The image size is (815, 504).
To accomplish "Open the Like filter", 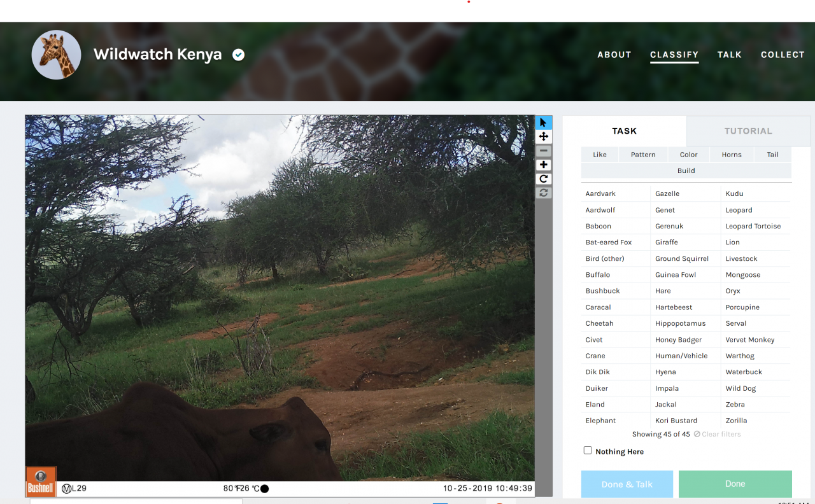I will (x=600, y=155).
